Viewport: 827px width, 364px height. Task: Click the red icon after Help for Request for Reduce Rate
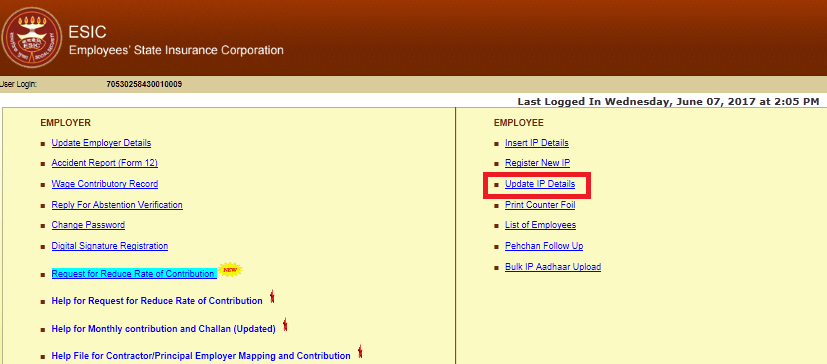[x=272, y=297]
